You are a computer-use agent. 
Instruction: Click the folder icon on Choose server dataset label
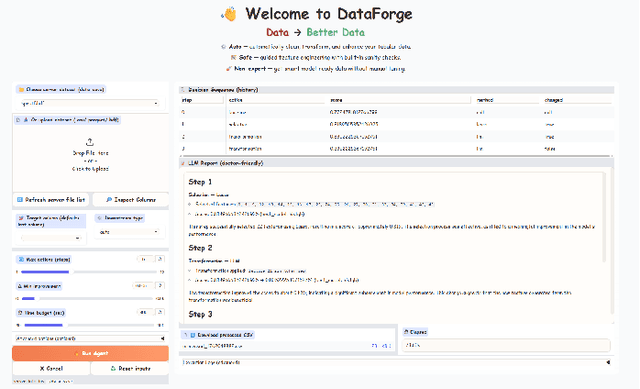pyautogui.click(x=21, y=89)
